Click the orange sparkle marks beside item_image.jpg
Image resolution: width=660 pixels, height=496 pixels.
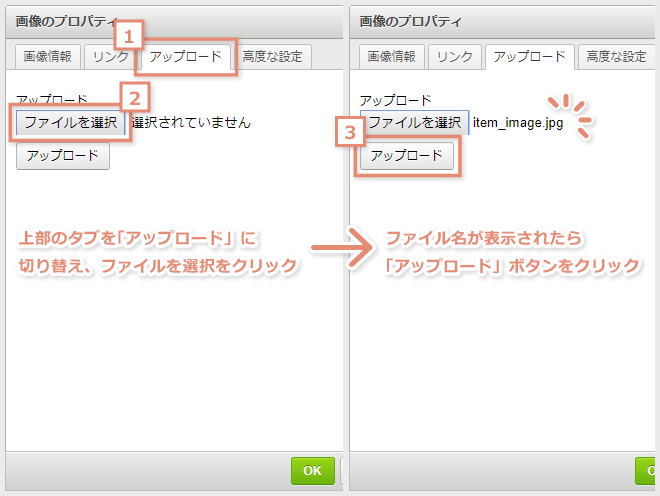572,114
